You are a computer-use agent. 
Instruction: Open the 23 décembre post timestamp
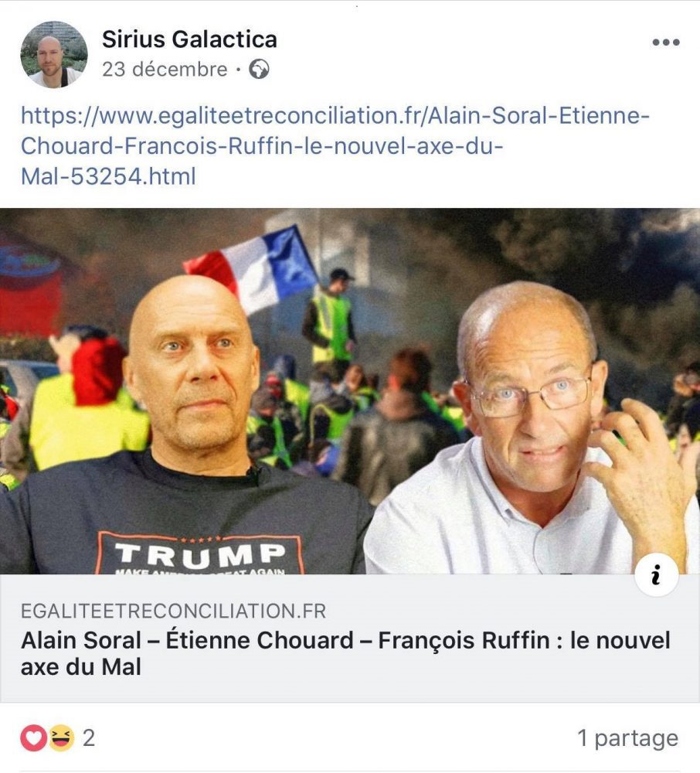(x=165, y=70)
